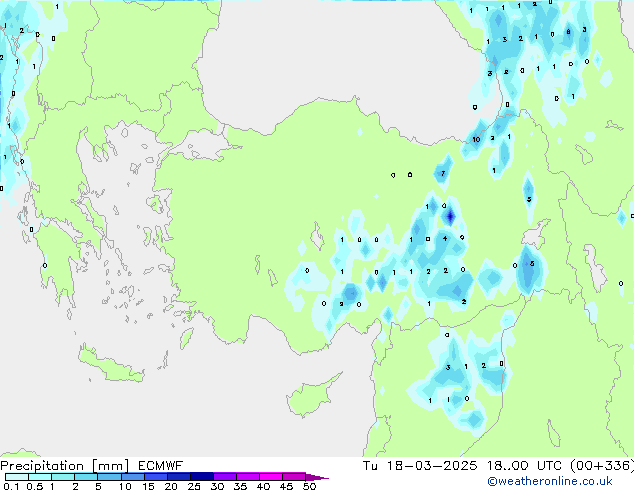Click the '18..00 UTC' time text

(x=524, y=466)
